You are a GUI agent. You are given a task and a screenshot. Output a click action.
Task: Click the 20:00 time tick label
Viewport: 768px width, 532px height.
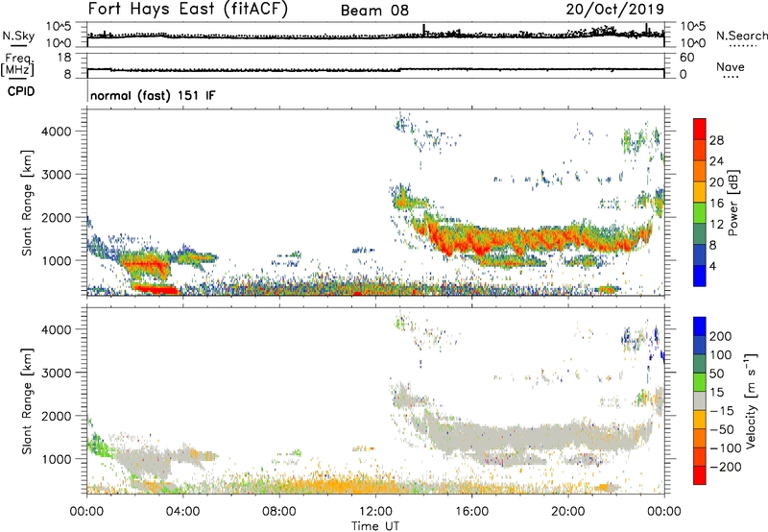567,512
